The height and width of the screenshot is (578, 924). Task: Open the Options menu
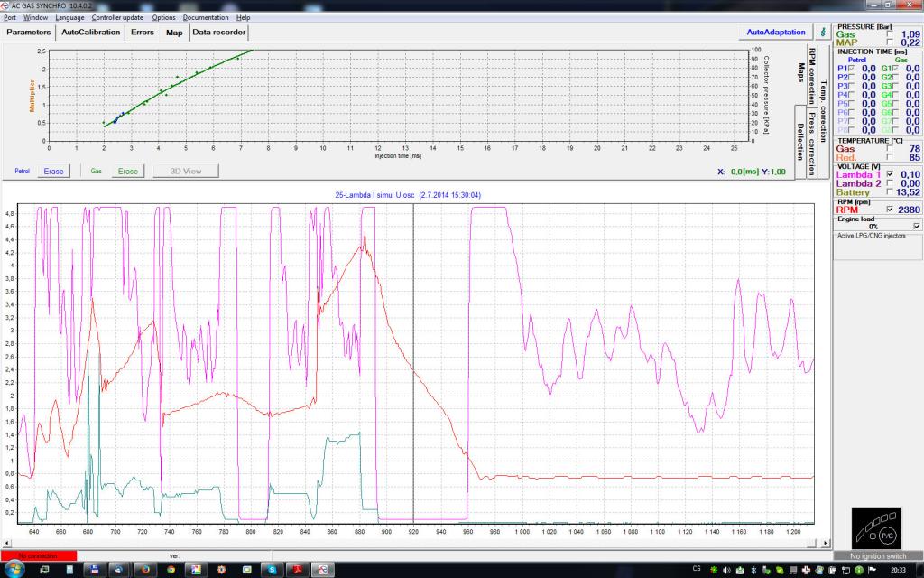click(x=163, y=17)
